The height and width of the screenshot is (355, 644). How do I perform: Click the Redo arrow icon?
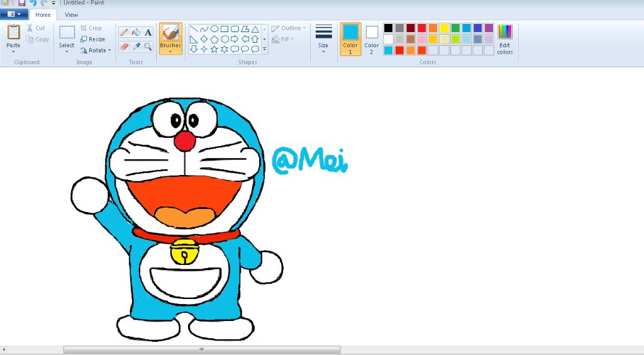click(44, 3)
